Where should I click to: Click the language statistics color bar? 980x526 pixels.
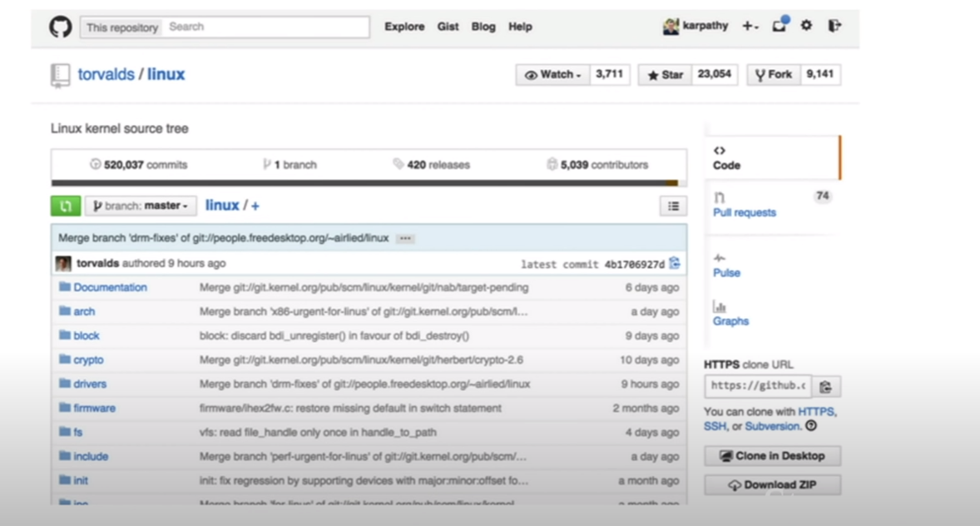(x=369, y=183)
